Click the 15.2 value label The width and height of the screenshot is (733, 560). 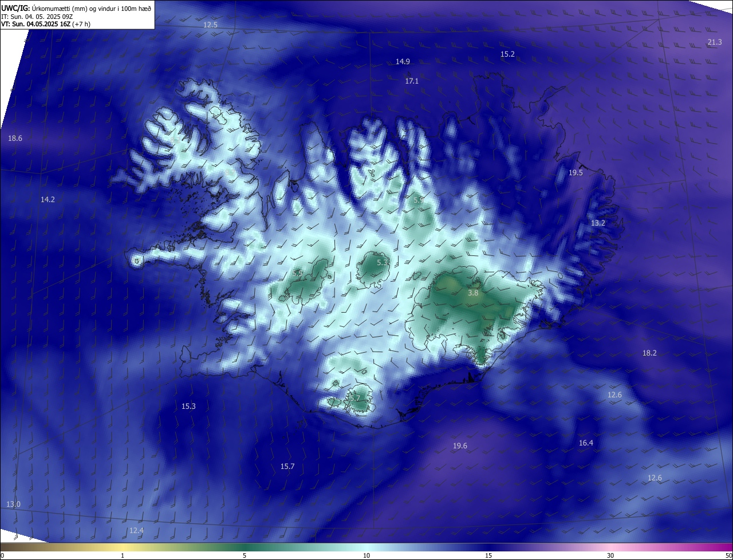tap(507, 54)
